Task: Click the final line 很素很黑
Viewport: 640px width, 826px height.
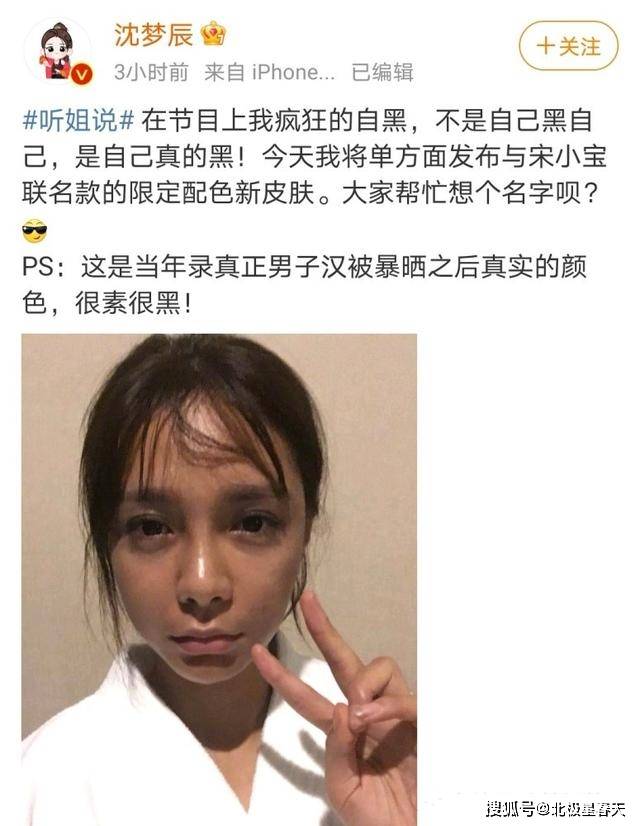Action: point(133,303)
